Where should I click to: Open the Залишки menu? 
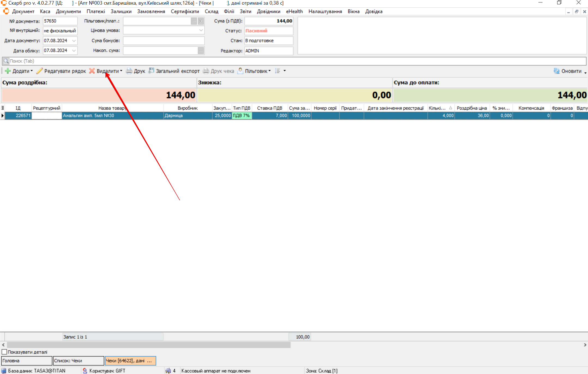(x=121, y=11)
